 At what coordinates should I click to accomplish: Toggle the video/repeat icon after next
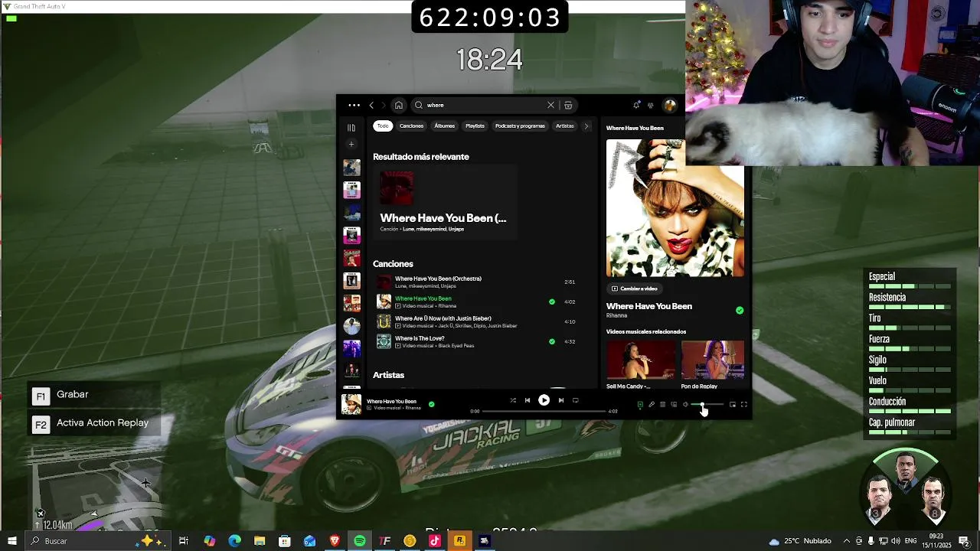[576, 400]
